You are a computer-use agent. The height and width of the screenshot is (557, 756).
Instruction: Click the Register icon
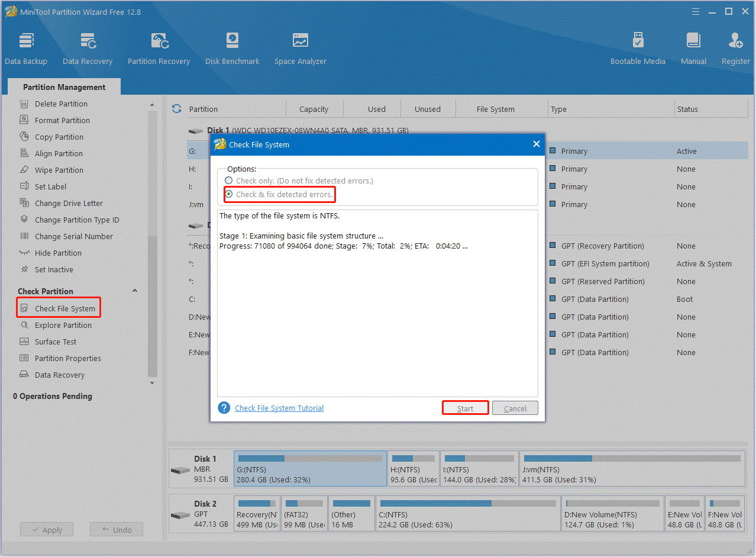(x=735, y=47)
